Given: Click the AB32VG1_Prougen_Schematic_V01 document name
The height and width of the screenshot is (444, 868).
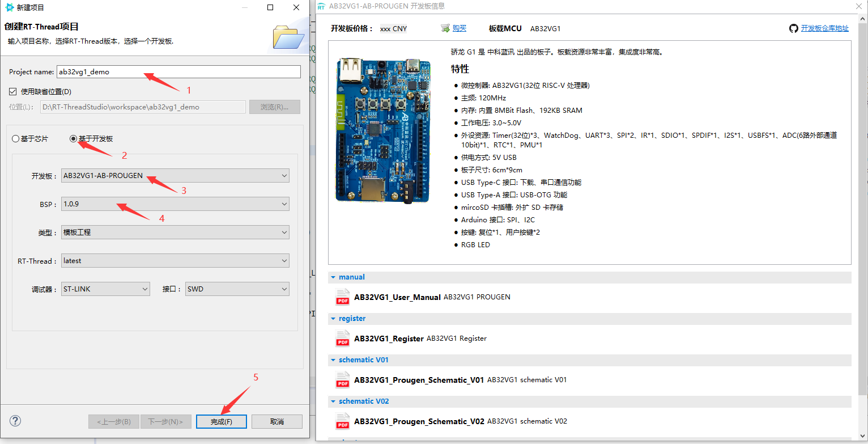Looking at the screenshot, I should 419,380.
